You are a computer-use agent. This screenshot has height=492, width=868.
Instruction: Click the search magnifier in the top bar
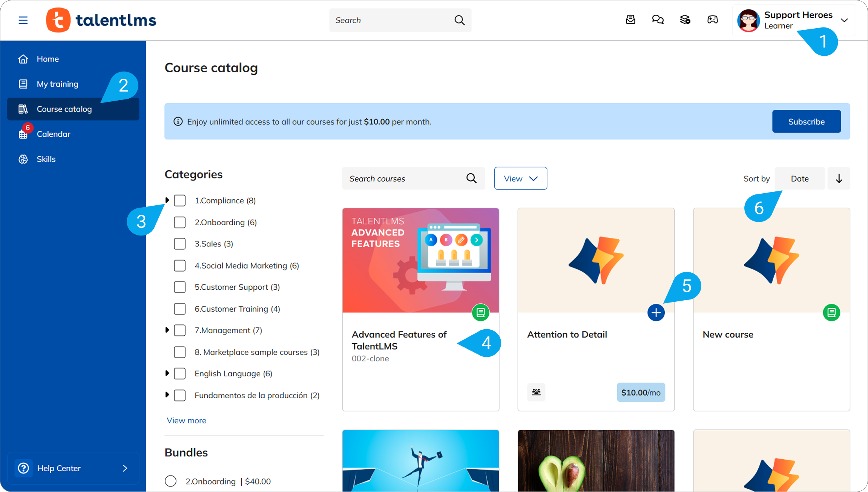click(459, 20)
